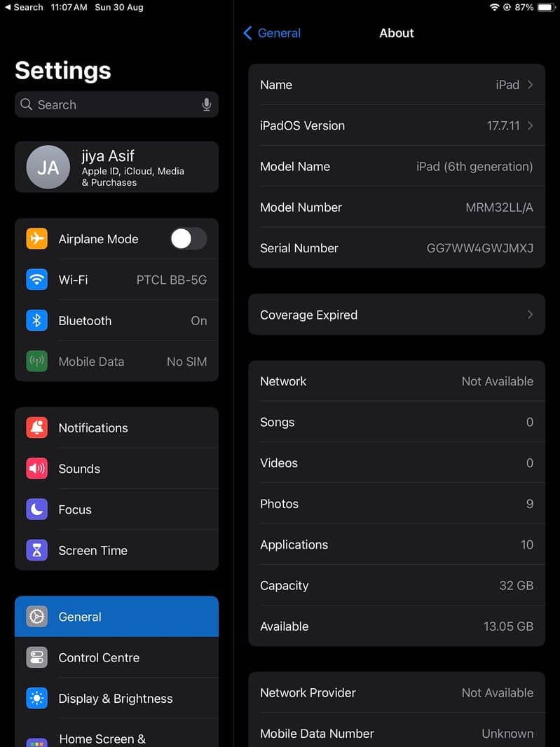The width and height of the screenshot is (560, 747).
Task: Open Sounds settings
Action: click(x=117, y=468)
